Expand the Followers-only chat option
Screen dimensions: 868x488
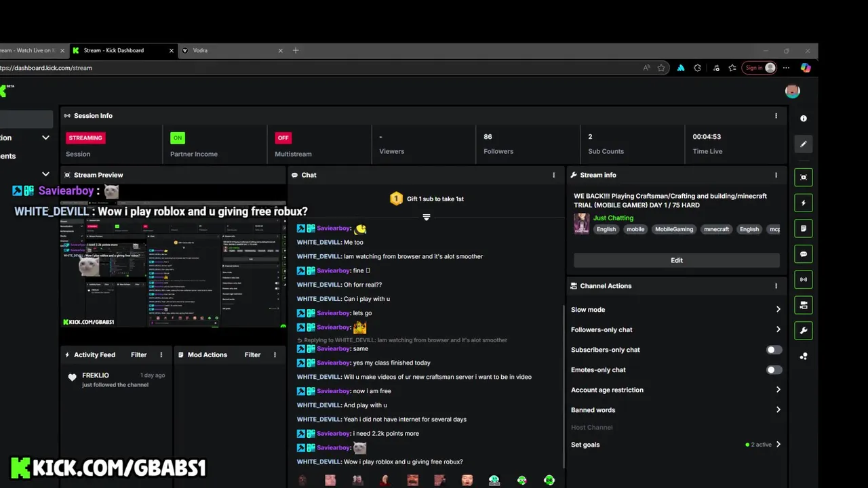click(x=676, y=329)
